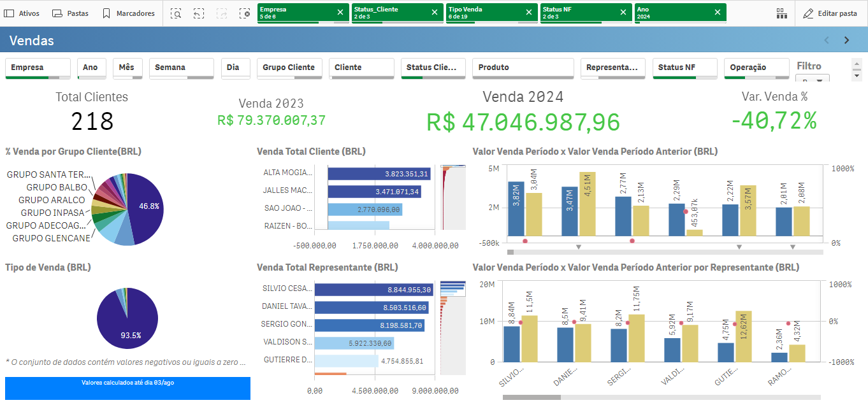Go to the previous sheet arrow
Screen dimensions: 868x405
tap(827, 40)
